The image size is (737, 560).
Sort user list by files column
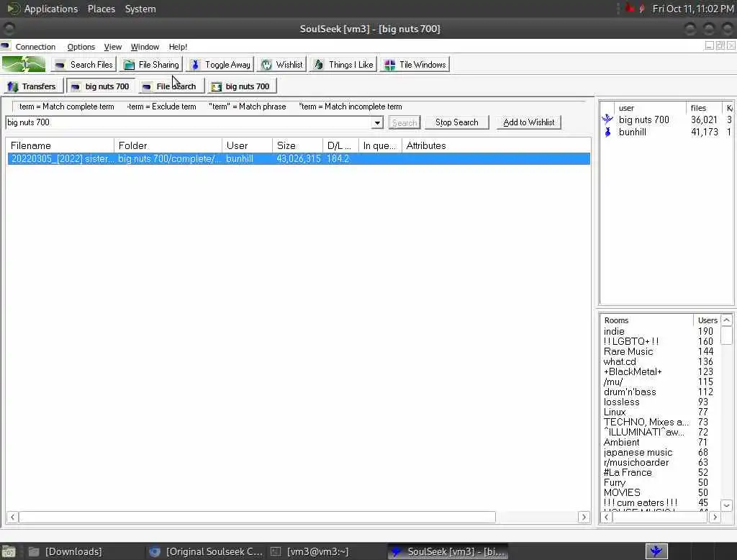pyautogui.click(x=704, y=108)
